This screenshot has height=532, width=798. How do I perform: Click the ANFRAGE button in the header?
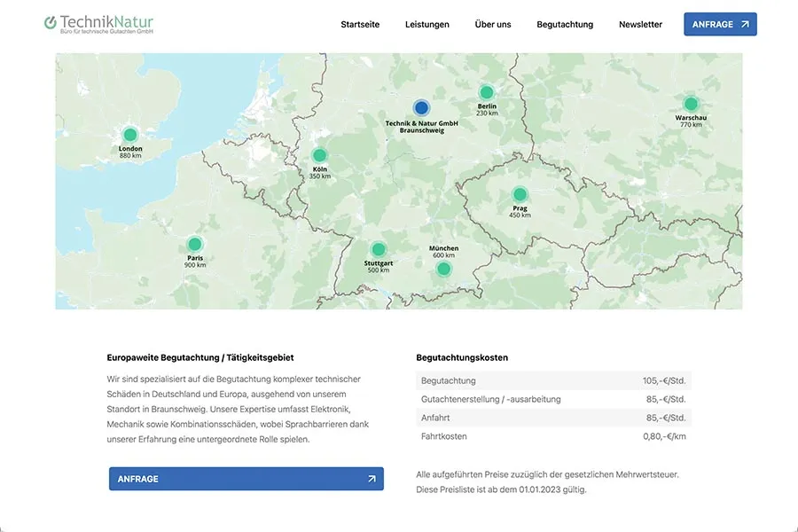pos(720,24)
